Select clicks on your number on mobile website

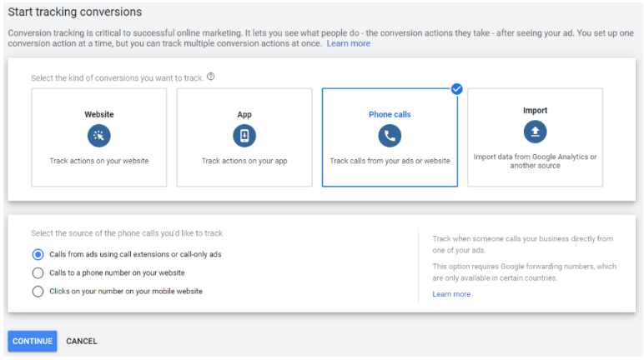38,291
